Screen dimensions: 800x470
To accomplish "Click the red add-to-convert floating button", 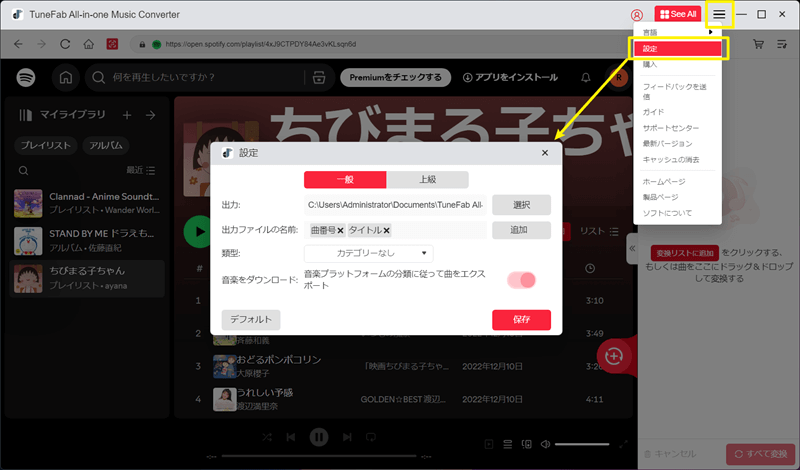I will pyautogui.click(x=614, y=356).
